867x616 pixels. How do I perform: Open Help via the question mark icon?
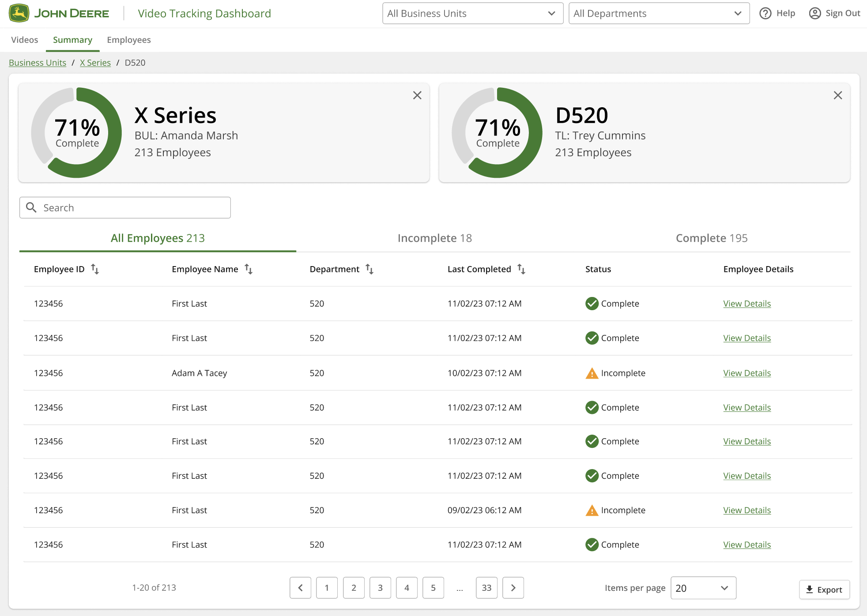click(x=765, y=13)
